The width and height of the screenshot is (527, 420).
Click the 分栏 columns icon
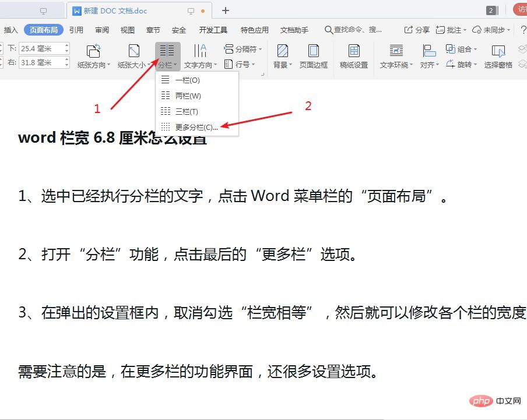(x=167, y=51)
